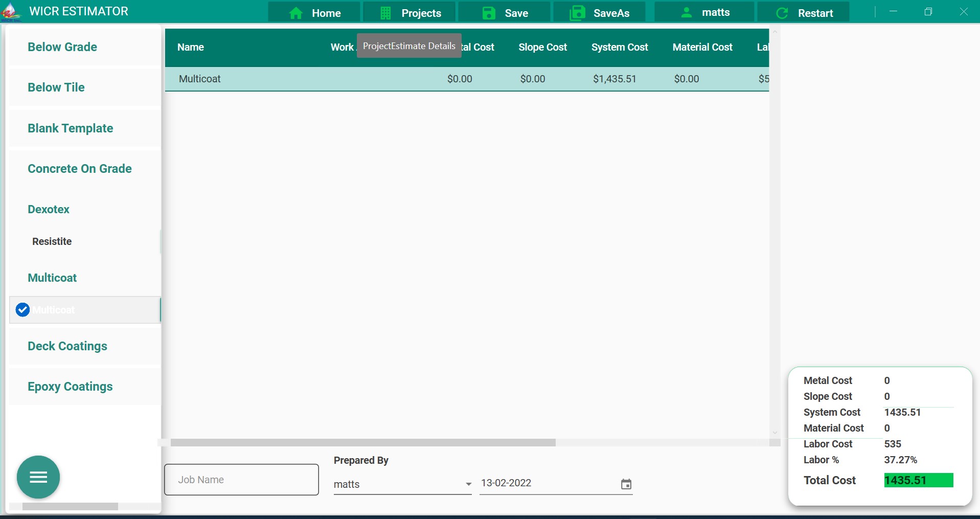This screenshot has width=980, height=519.
Task: Click the Job Name input field
Action: [241, 480]
